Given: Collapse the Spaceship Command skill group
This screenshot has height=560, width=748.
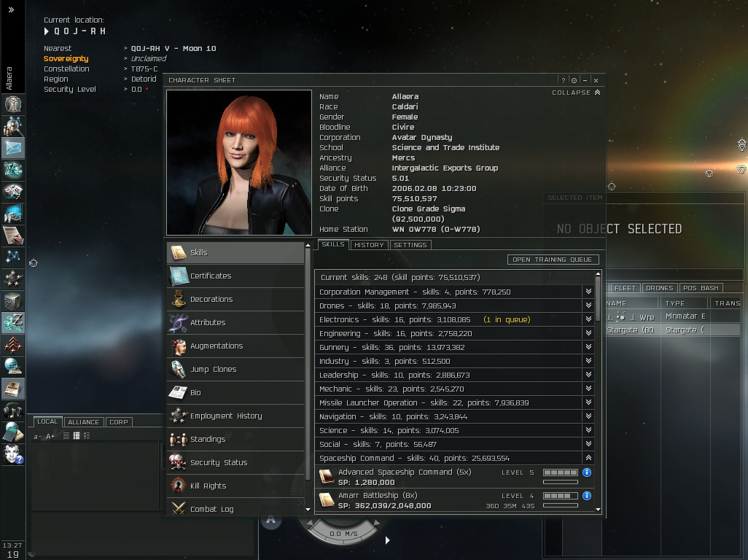Looking at the screenshot, I should click(588, 458).
